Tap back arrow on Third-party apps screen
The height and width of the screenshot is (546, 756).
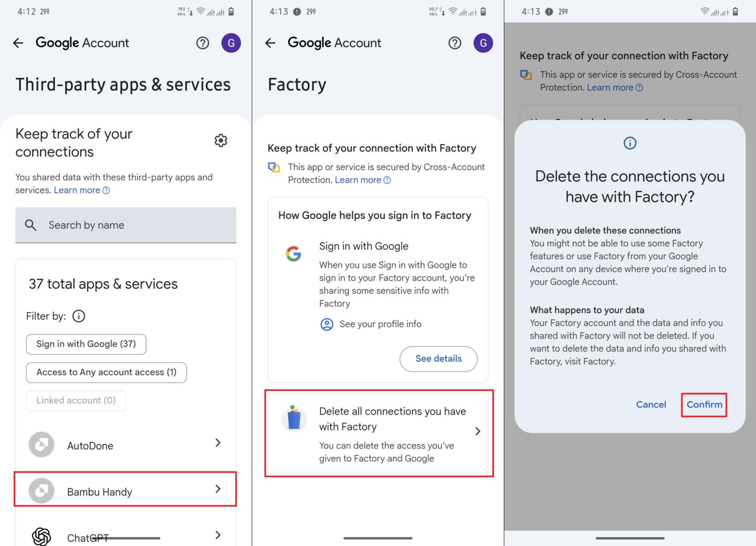point(18,43)
